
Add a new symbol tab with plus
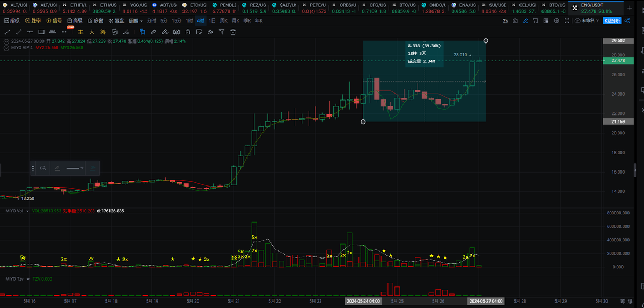click(630, 8)
